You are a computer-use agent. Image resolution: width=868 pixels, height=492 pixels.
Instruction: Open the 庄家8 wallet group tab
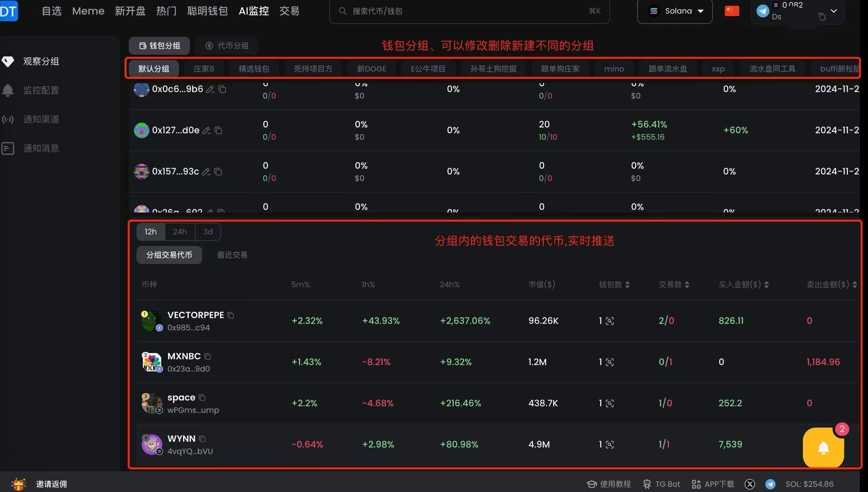(203, 69)
